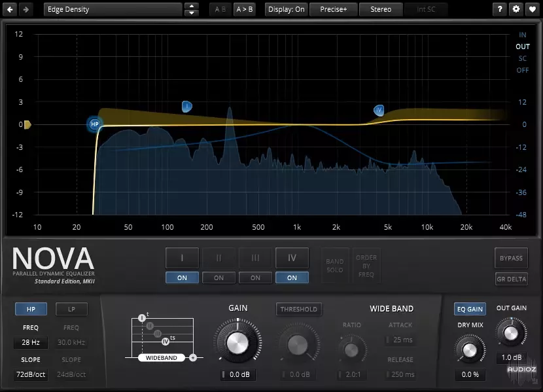Turn off band I ON switch
543x392 pixels.
(182, 277)
